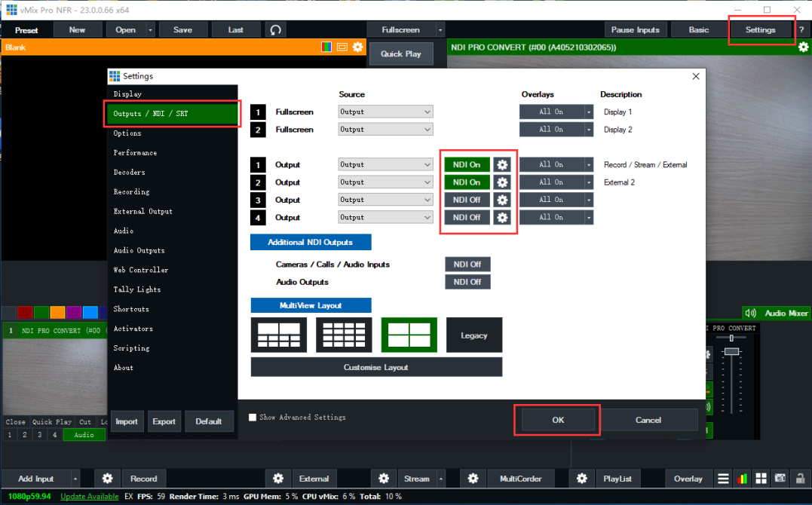Open the Shortcuts settings category

(173, 309)
